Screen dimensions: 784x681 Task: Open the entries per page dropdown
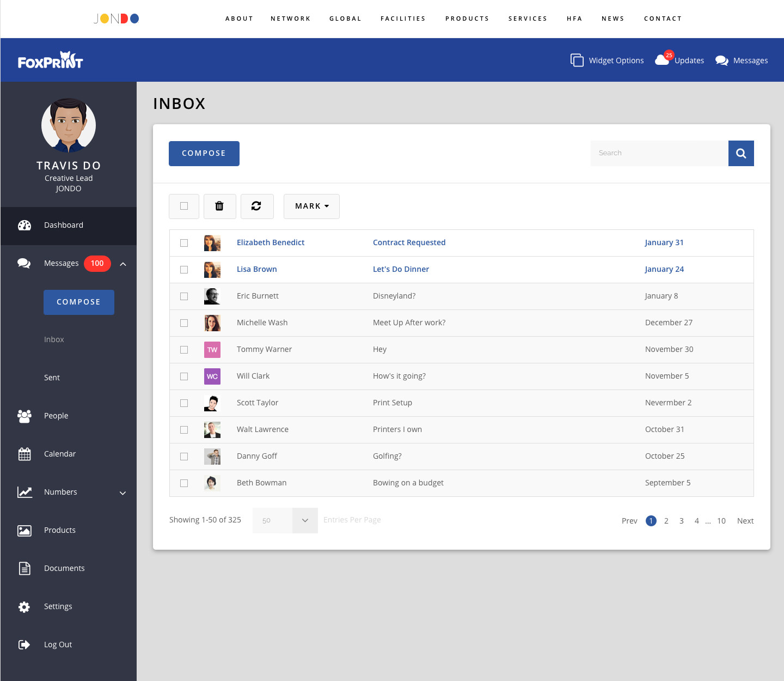285,520
